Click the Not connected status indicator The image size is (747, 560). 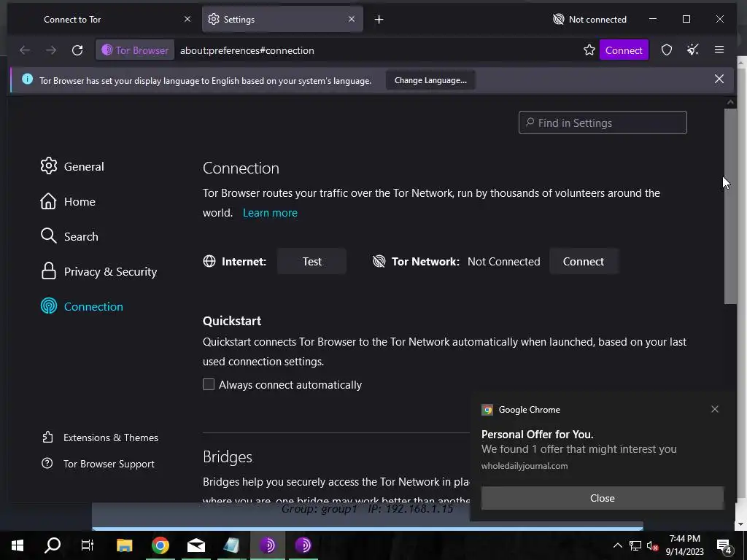[x=589, y=20]
